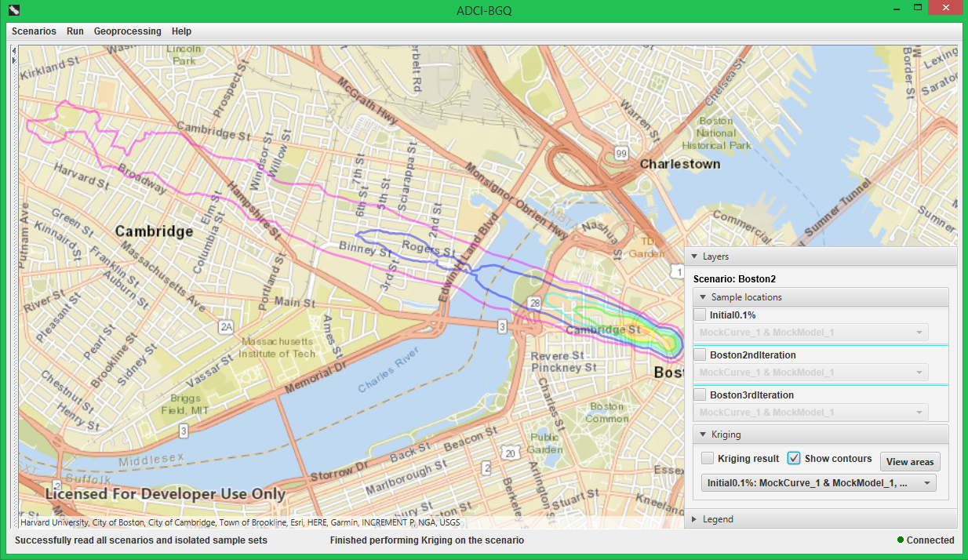Open the Help menu
Viewport: 968px width, 560px height.
click(x=181, y=31)
